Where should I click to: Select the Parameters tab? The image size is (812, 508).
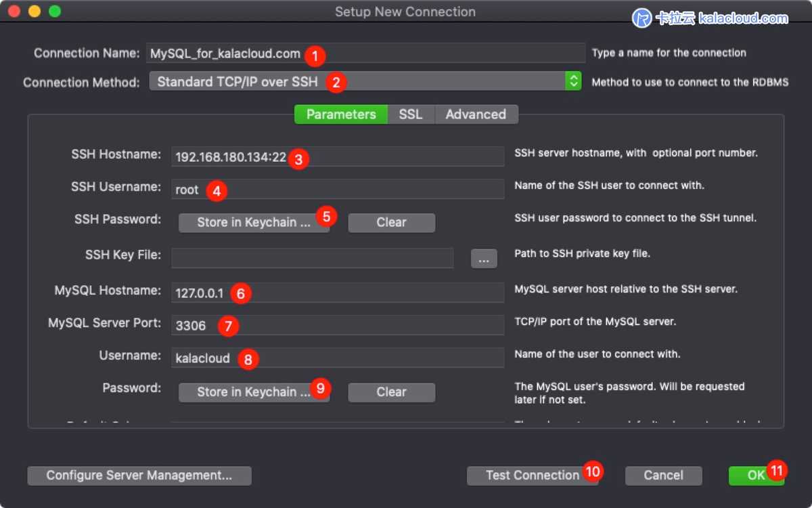[340, 114]
